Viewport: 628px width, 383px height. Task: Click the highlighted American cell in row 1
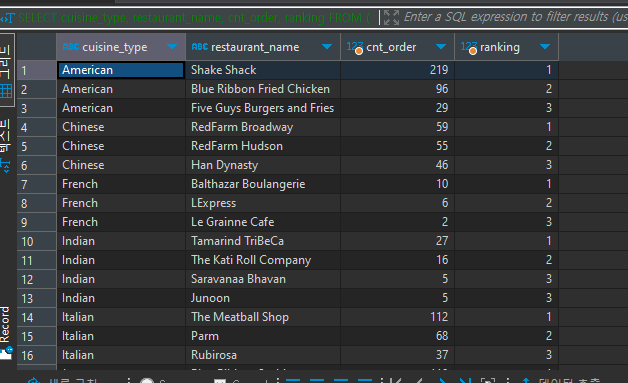pos(121,70)
